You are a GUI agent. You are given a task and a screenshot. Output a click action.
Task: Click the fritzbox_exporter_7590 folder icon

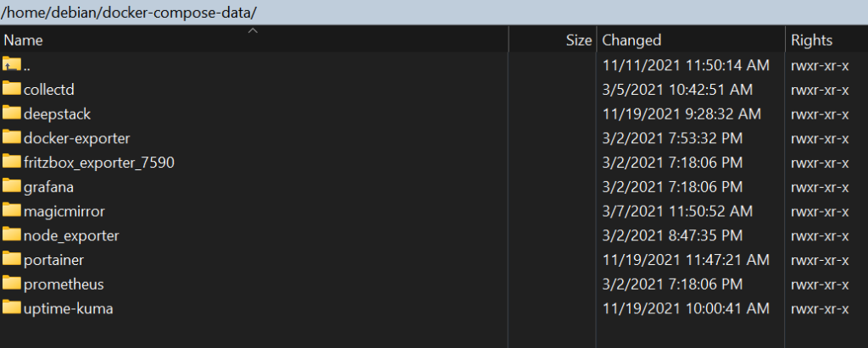pyautogui.click(x=11, y=162)
